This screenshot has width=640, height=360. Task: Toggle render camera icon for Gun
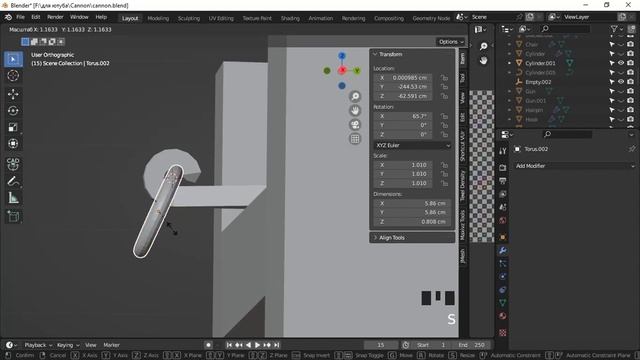[631, 91]
